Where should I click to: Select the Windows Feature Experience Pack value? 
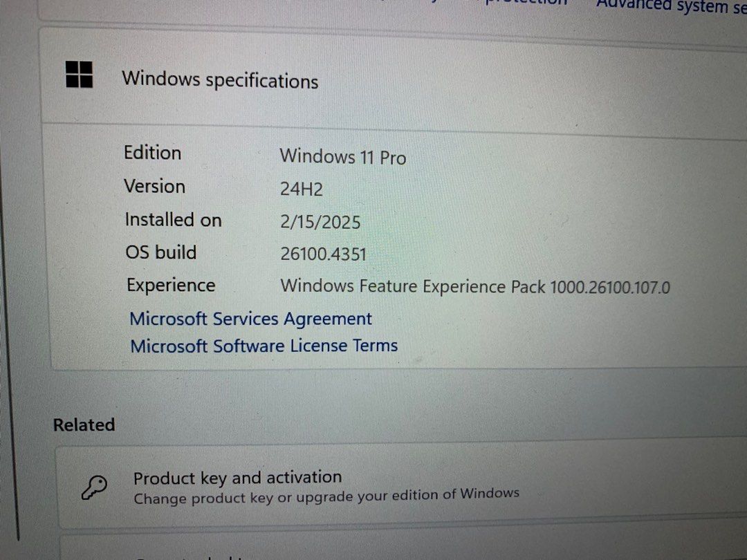(x=475, y=287)
